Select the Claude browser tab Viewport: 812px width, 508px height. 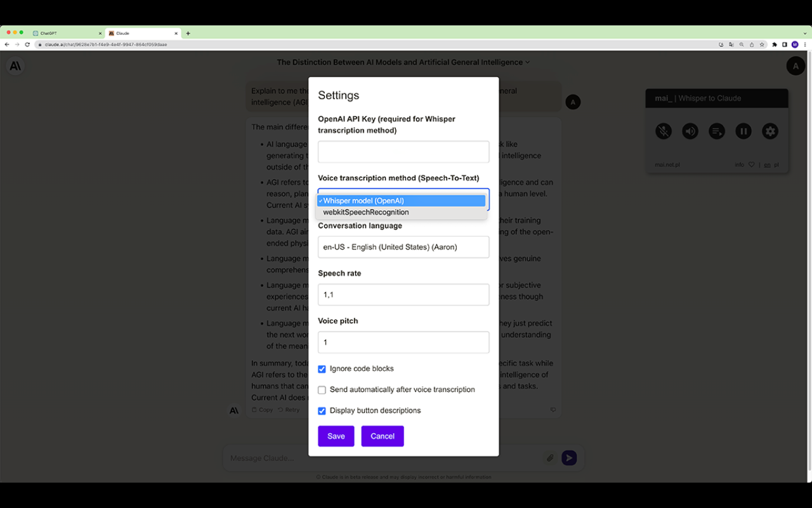(143, 33)
